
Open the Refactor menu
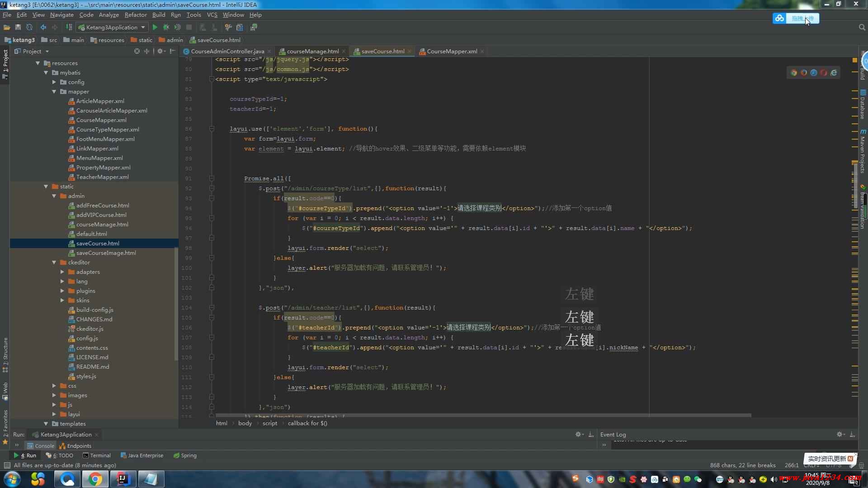tap(136, 14)
